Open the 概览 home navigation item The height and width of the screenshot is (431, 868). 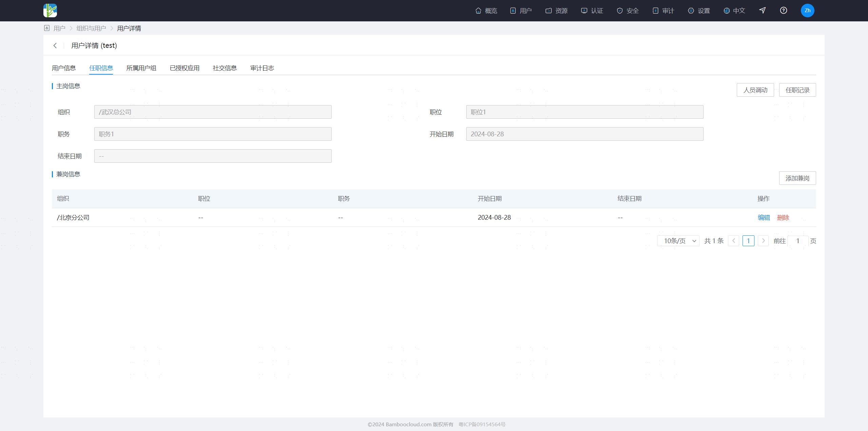486,11
